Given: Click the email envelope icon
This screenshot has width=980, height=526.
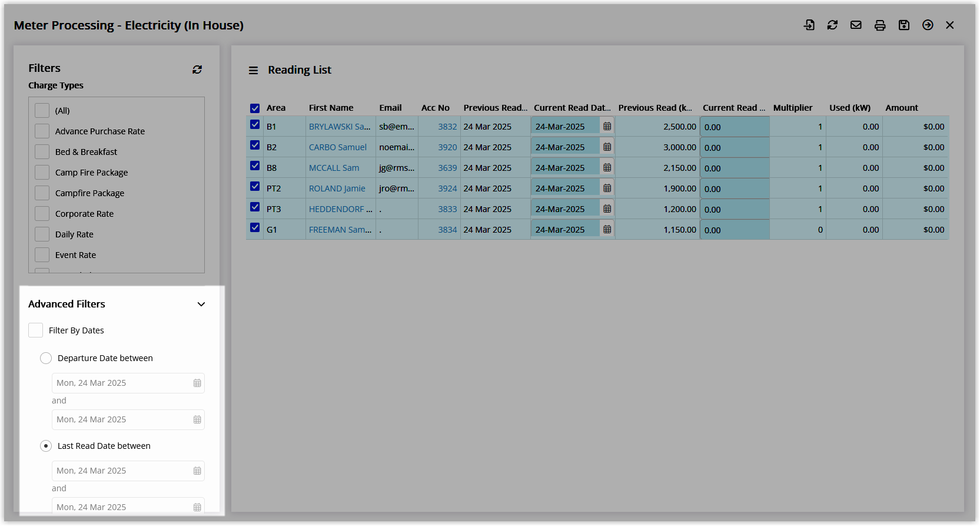Looking at the screenshot, I should point(856,25).
